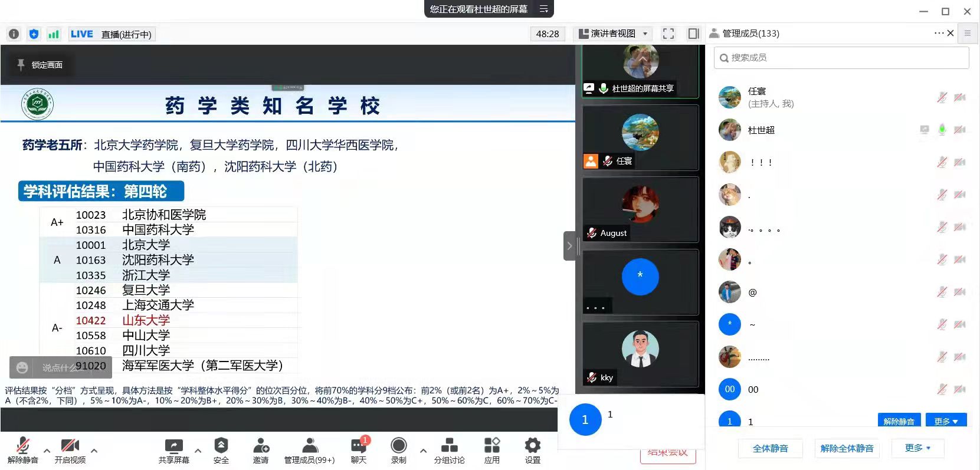Open breakout rooms (分组讨论)
This screenshot has width=980, height=470.
(450, 451)
